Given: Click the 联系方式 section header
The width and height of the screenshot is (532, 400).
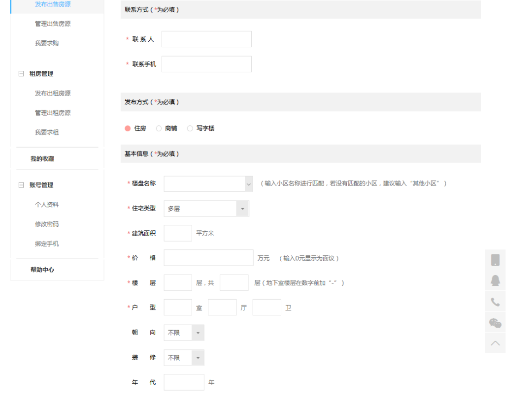Looking at the screenshot, I should pyautogui.click(x=300, y=9).
